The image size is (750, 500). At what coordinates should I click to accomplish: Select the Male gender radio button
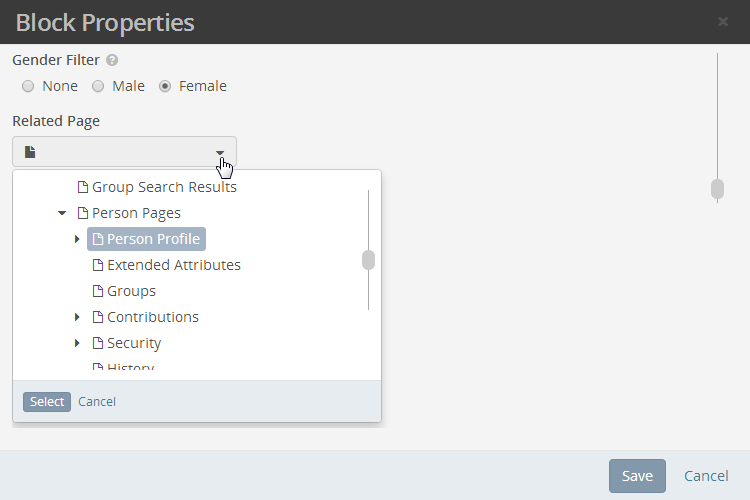pos(98,86)
